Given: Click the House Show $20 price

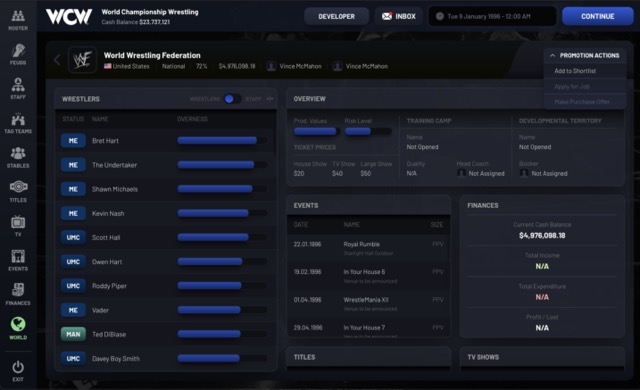Looking at the screenshot, I should [299, 173].
